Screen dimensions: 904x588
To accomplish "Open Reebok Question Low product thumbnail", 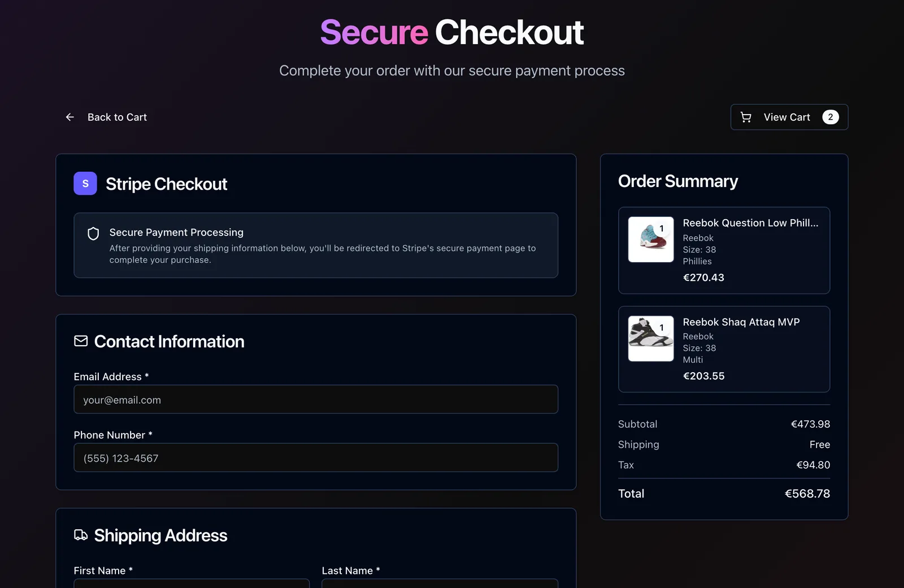I will [x=651, y=239].
